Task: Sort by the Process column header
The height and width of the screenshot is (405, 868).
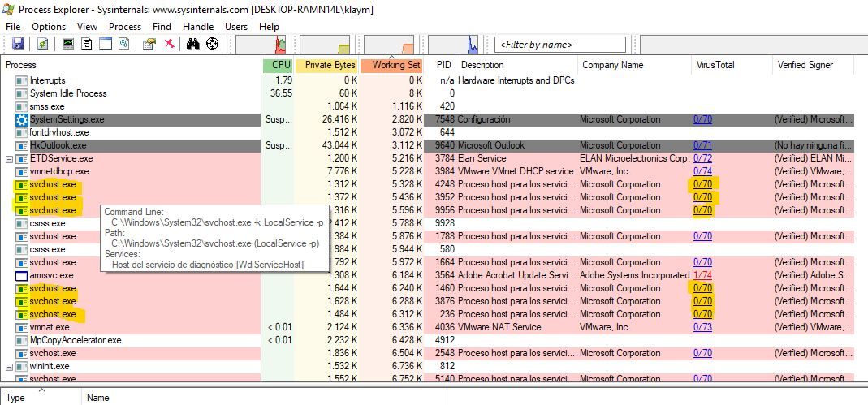Action: point(132,65)
